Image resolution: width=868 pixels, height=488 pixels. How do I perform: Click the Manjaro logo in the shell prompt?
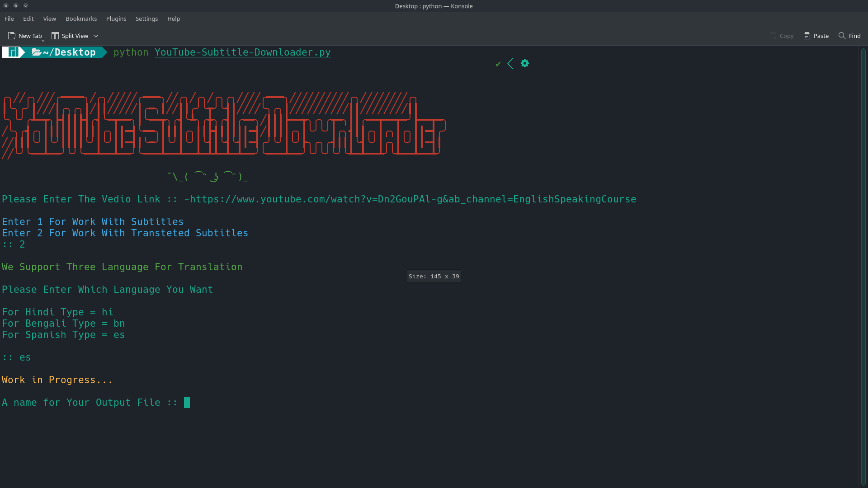coord(13,52)
